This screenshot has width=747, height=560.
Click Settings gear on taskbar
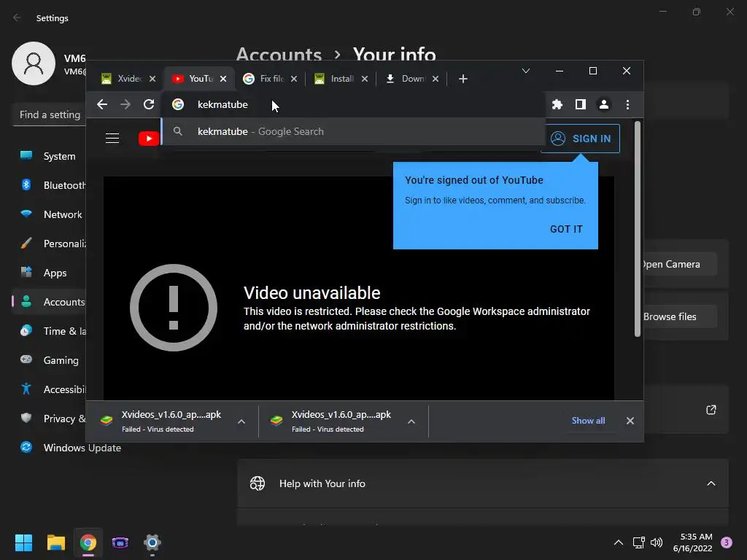[x=152, y=542]
